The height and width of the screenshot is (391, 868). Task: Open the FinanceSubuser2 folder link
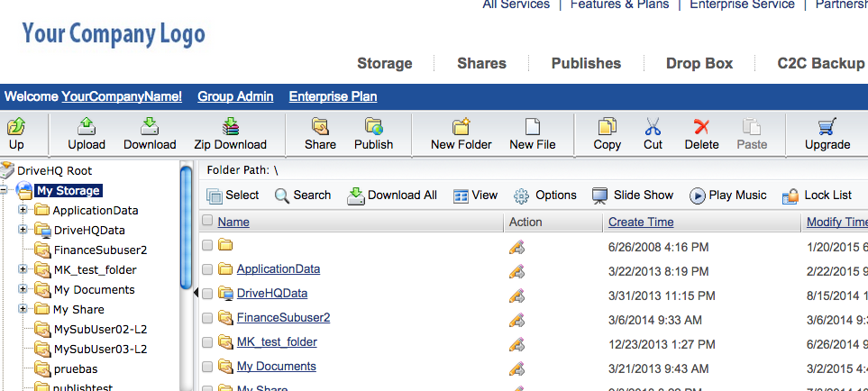pyautogui.click(x=283, y=317)
